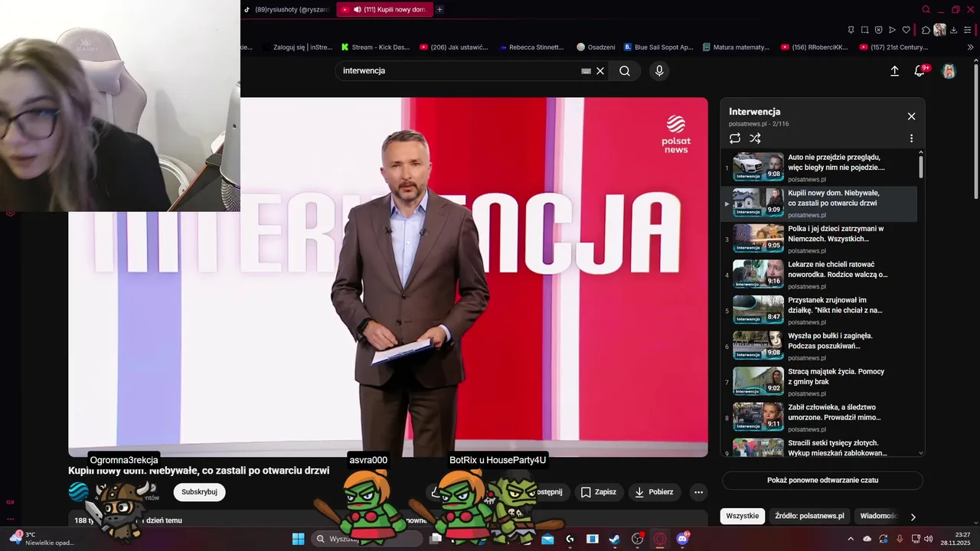Select the Wiadomości filter chip
980x551 pixels.
(877, 516)
